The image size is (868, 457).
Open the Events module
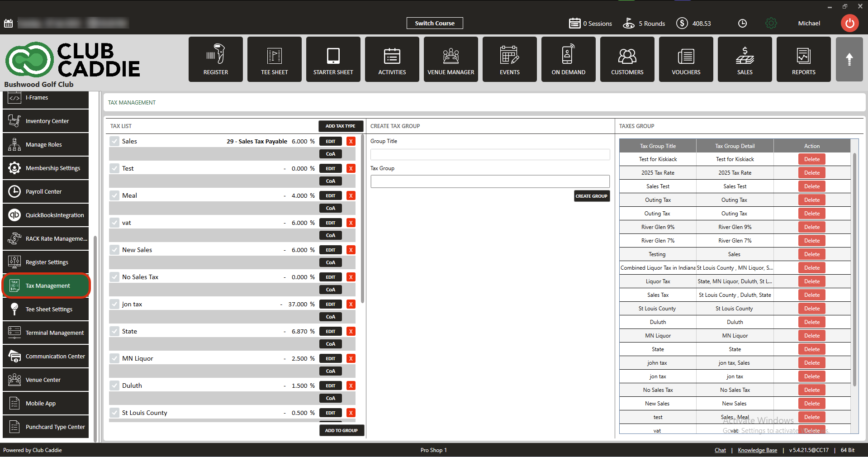(509, 59)
